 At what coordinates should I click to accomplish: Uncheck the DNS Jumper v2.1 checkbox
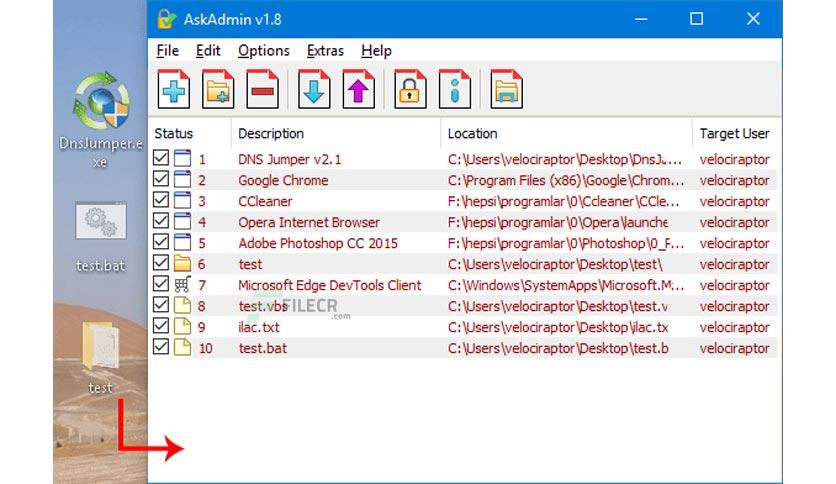160,158
